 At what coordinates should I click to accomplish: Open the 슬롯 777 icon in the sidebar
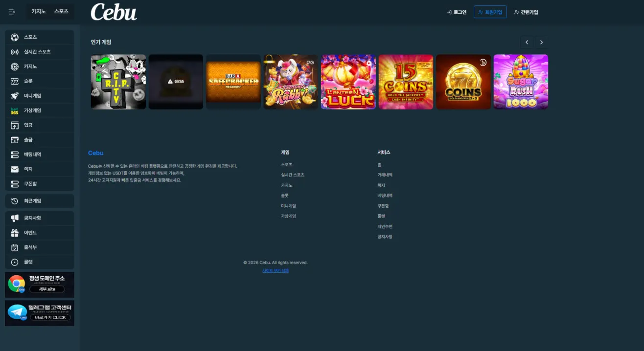(x=15, y=81)
